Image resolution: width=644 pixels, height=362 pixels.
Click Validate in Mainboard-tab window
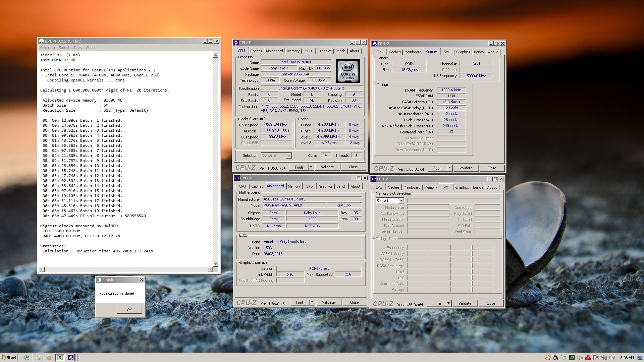pos(328,302)
